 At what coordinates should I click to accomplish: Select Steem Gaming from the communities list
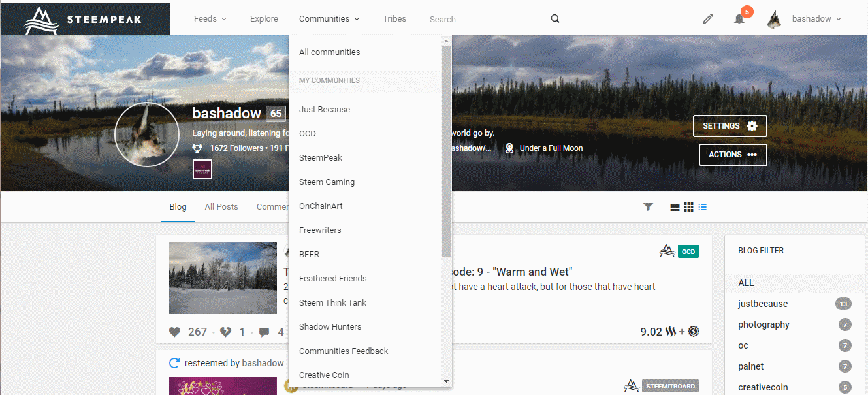(327, 182)
